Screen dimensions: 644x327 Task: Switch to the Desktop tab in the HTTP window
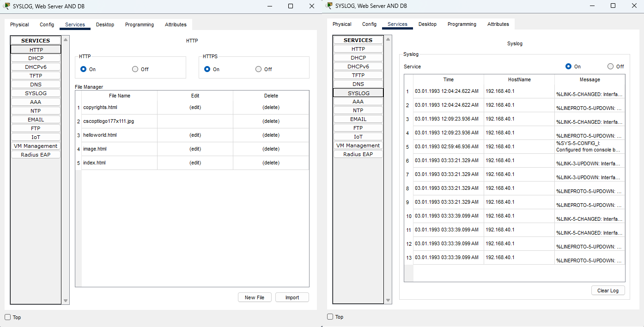[x=105, y=24]
